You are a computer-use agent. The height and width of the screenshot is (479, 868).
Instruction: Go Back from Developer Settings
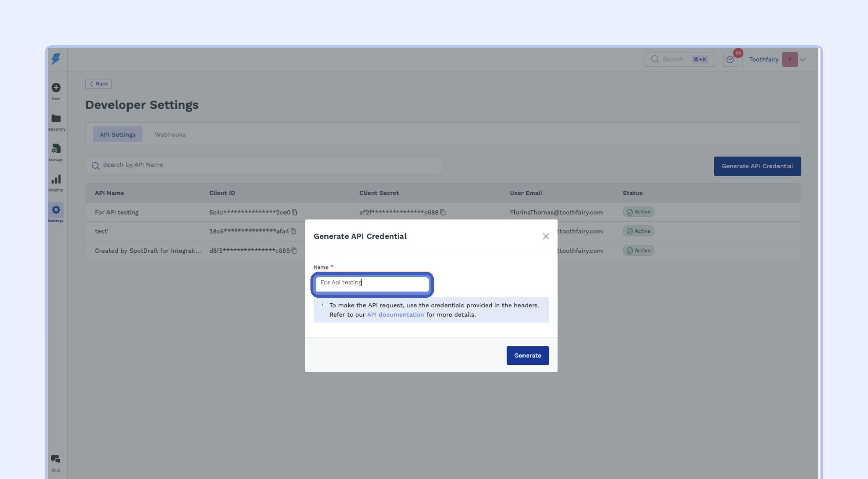tap(98, 84)
